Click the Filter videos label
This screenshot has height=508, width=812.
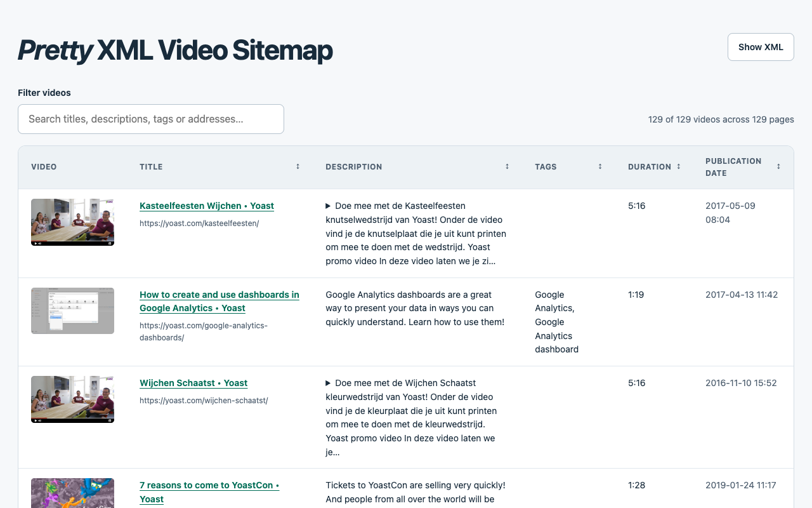point(44,93)
